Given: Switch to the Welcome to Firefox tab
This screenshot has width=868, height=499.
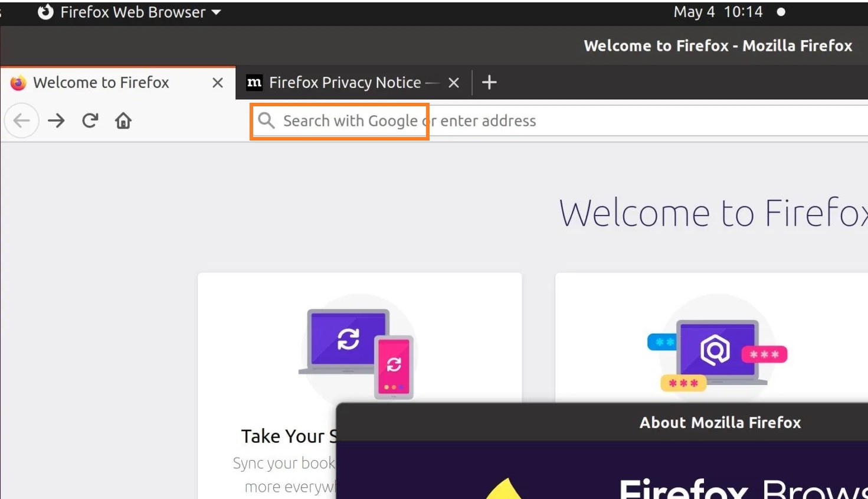Looking at the screenshot, I should pyautogui.click(x=118, y=83).
